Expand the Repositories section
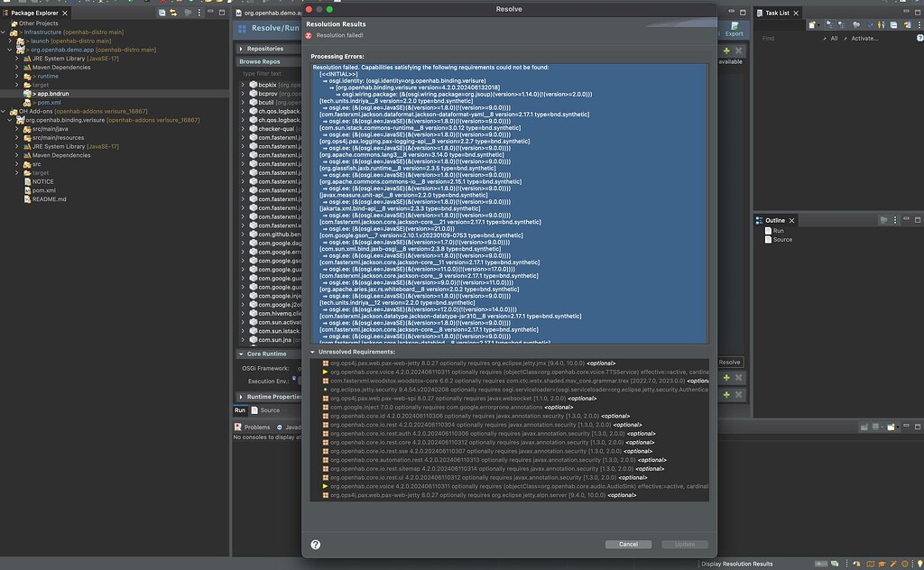Viewport: 924px width, 570px height. 242,48
